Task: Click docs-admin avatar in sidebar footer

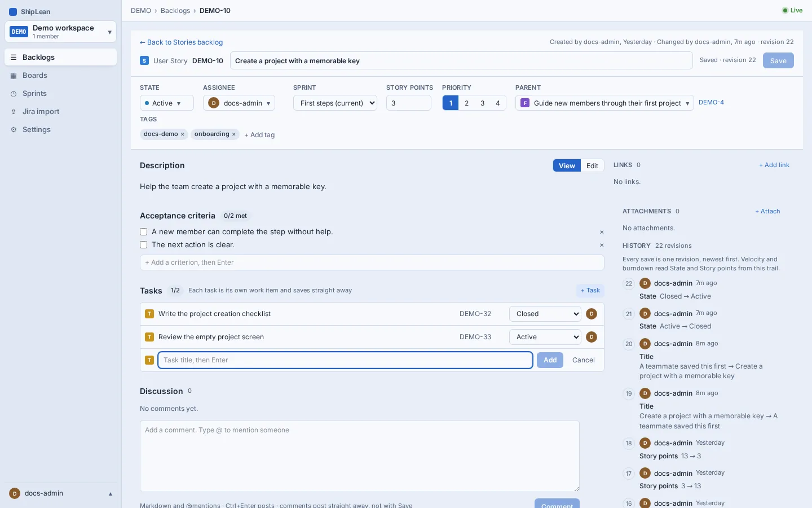Action: coord(15,493)
